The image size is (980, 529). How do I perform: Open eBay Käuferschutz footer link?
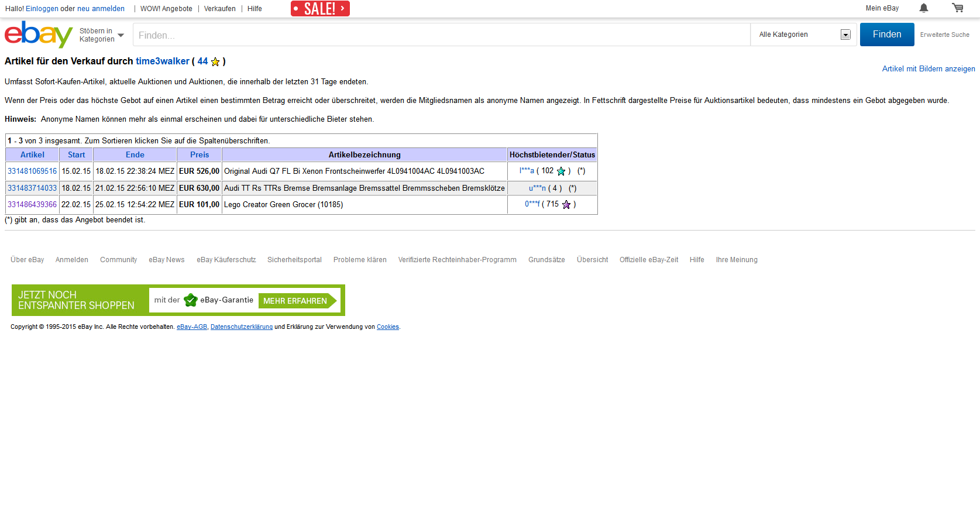[226, 260]
